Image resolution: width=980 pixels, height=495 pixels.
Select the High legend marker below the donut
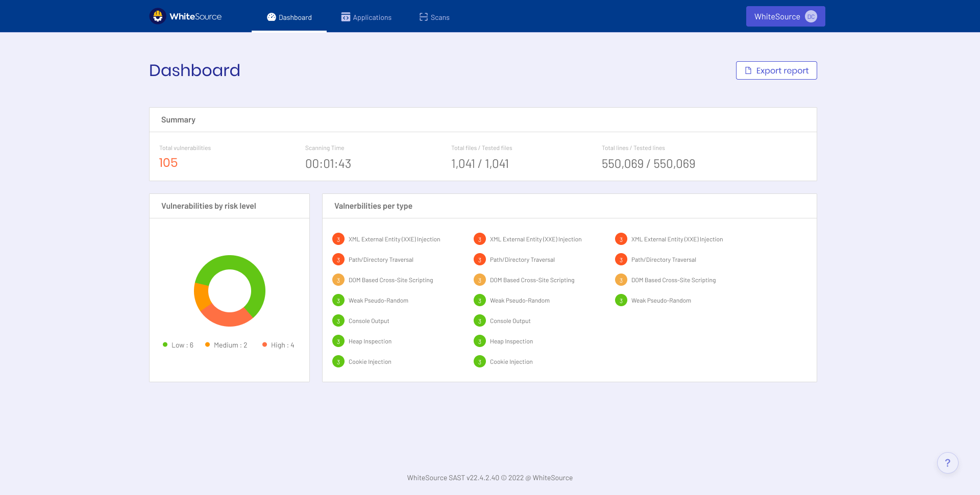click(264, 344)
